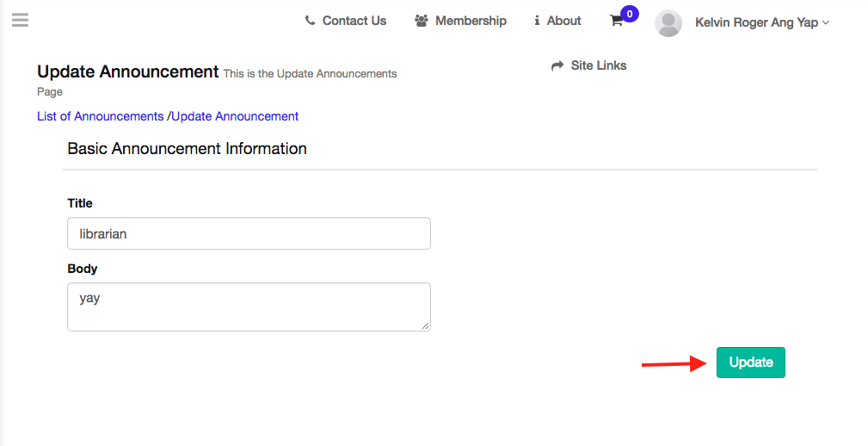Open the Contact Us menu item

(x=354, y=21)
